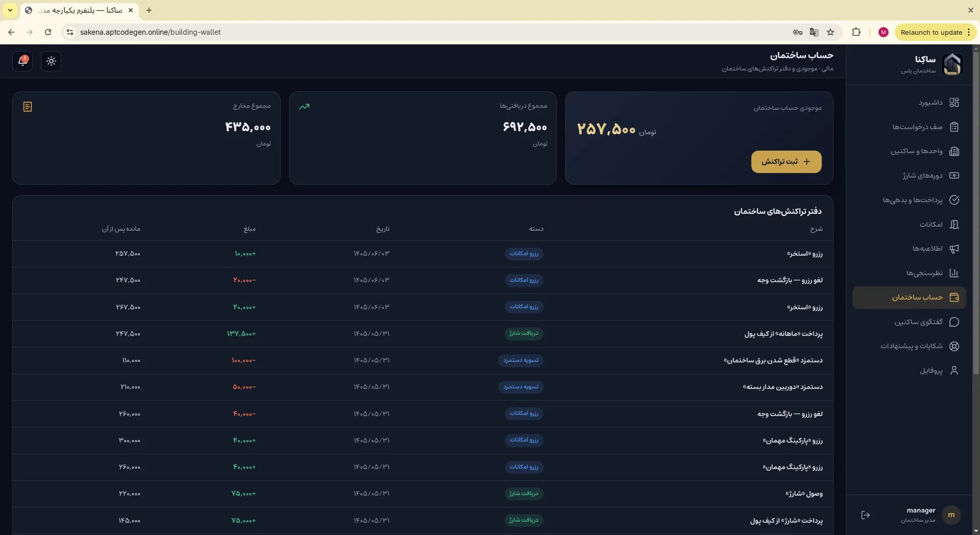980x535 pixels.
Task: Click the شکایات و پیشنهادات lifebuoy icon
Action: tap(954, 346)
